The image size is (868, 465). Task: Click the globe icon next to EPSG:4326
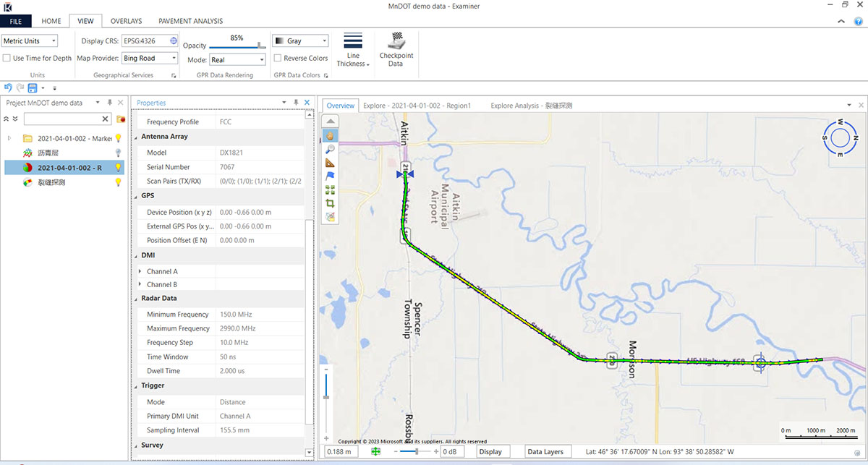[x=173, y=40]
